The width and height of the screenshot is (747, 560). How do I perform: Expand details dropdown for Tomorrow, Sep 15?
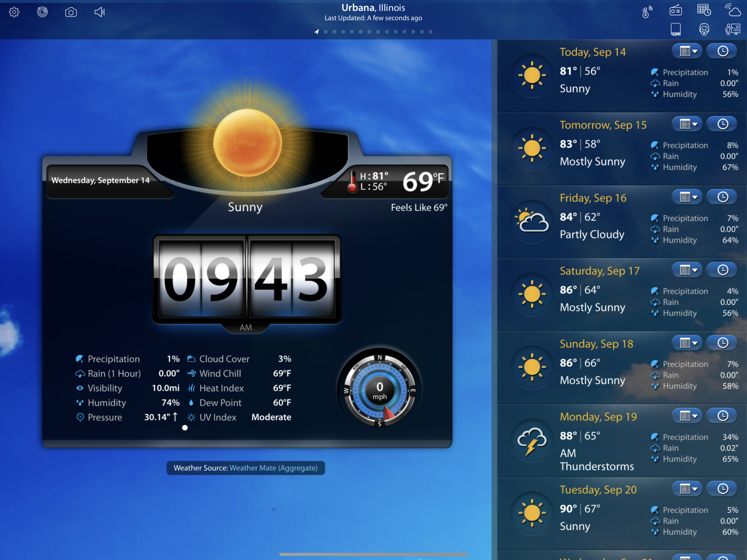tap(688, 124)
